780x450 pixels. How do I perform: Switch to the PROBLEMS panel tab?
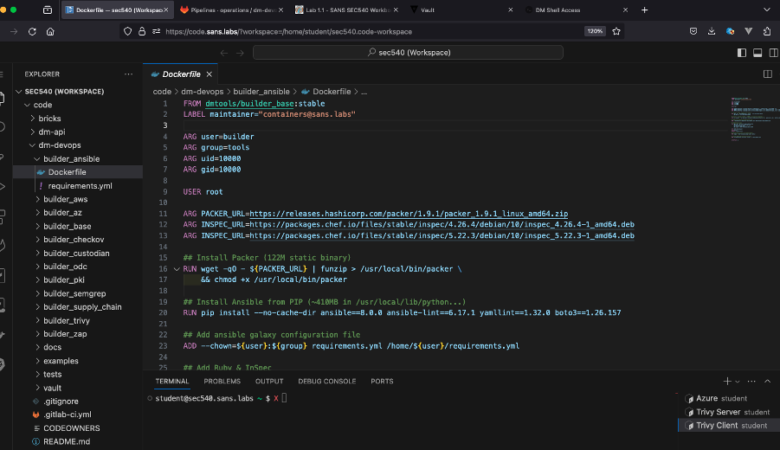[222, 381]
